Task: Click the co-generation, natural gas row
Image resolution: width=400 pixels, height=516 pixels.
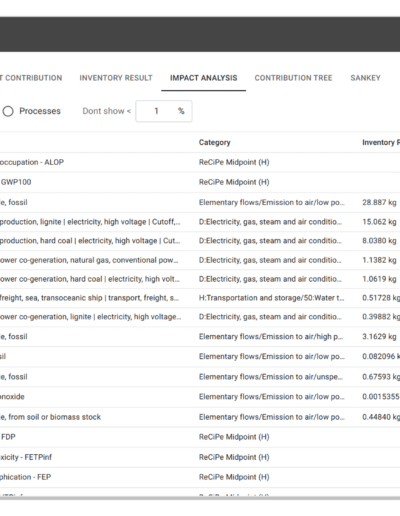Action: click(200, 260)
